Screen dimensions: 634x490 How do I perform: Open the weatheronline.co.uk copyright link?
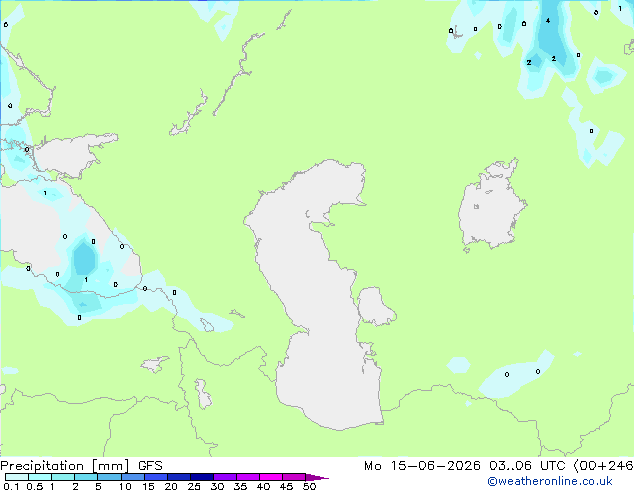click(x=549, y=481)
